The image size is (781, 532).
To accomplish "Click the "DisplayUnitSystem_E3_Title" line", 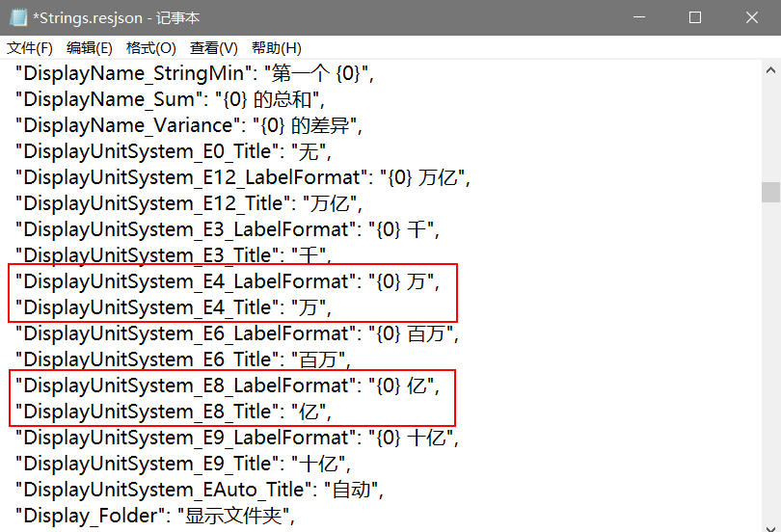I will pos(174,255).
